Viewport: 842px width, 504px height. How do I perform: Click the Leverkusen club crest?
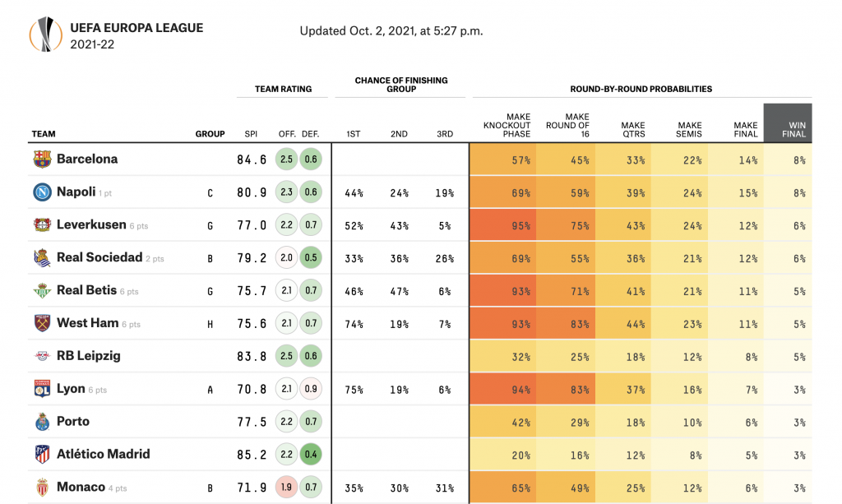point(42,225)
